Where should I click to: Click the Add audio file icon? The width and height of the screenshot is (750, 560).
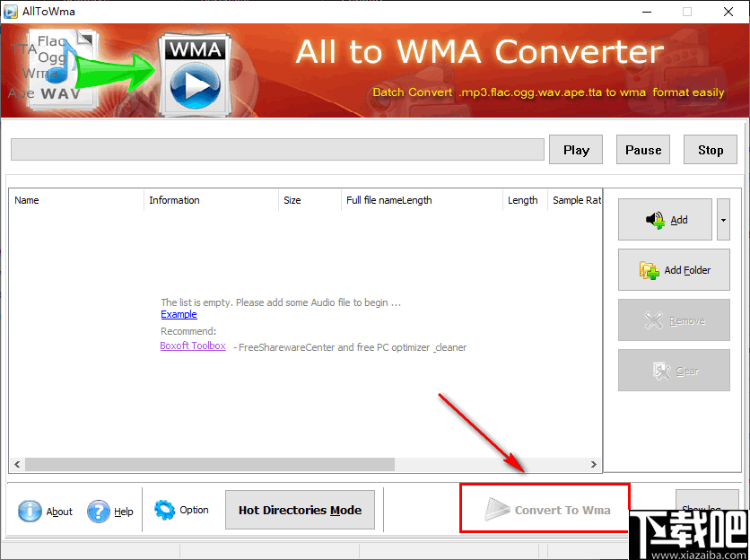[654, 219]
